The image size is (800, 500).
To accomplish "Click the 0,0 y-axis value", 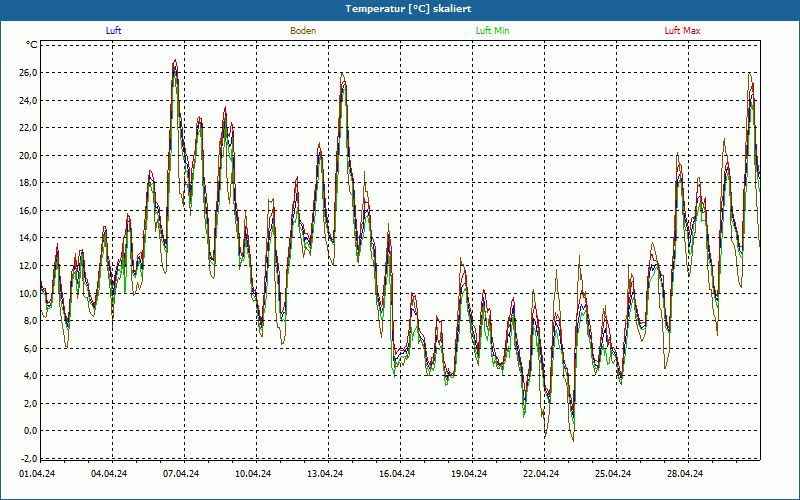I will coord(31,431).
